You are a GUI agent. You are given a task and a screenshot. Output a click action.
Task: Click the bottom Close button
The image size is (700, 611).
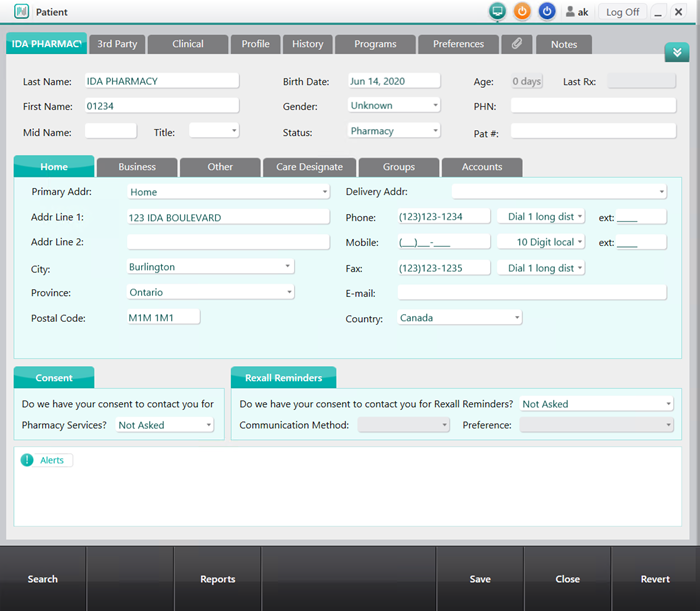tap(567, 579)
